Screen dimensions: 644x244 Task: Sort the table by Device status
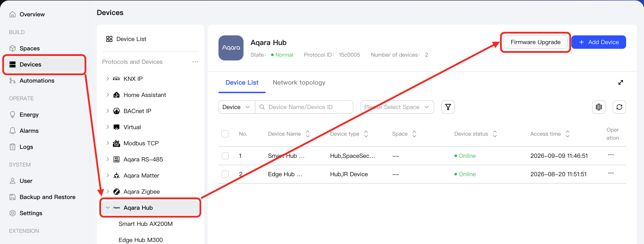click(494, 134)
